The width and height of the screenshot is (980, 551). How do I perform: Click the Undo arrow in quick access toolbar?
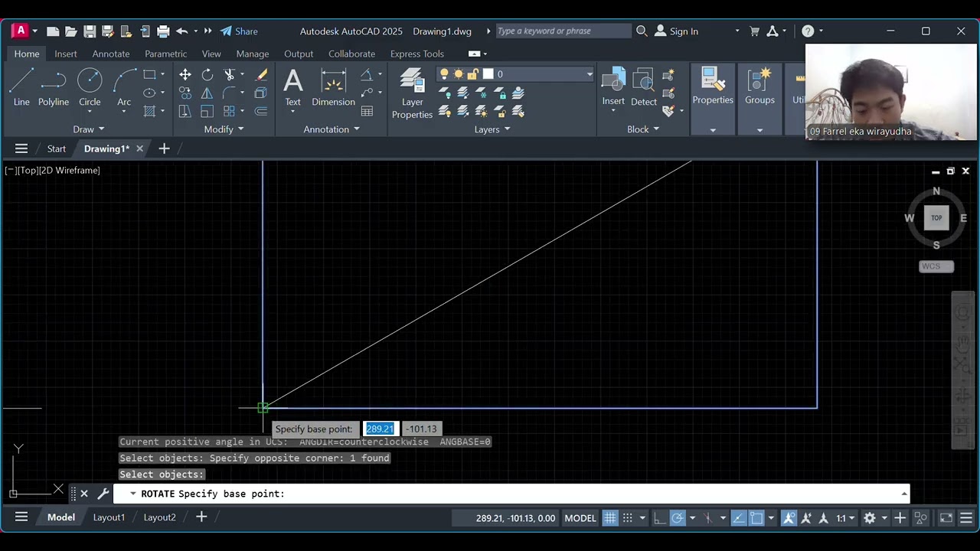[x=181, y=31]
